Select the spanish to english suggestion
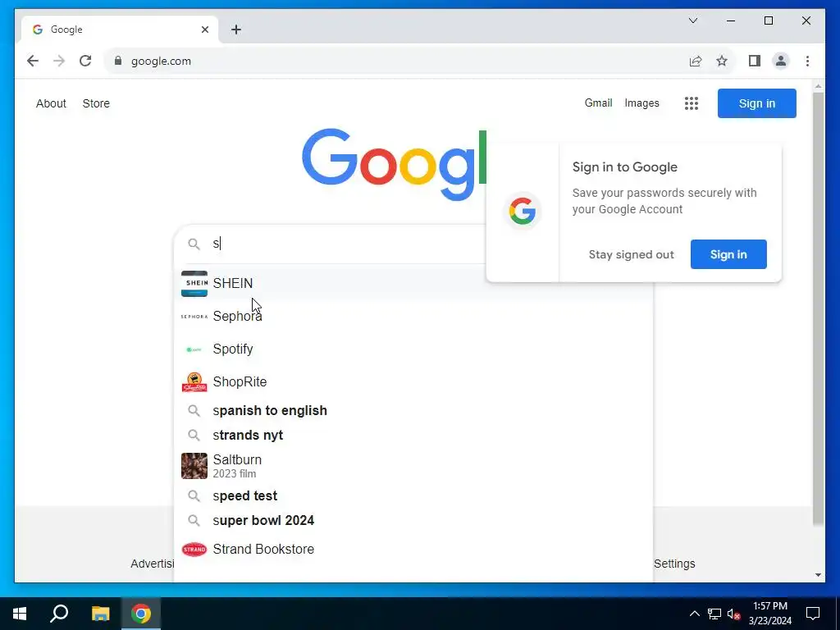Viewport: 840px width, 630px height. click(413, 411)
